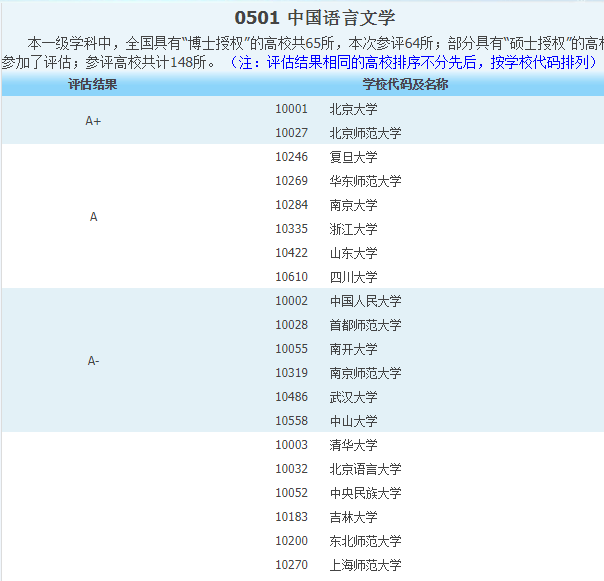
Task: Select the A- rating cell
Action: click(x=93, y=361)
